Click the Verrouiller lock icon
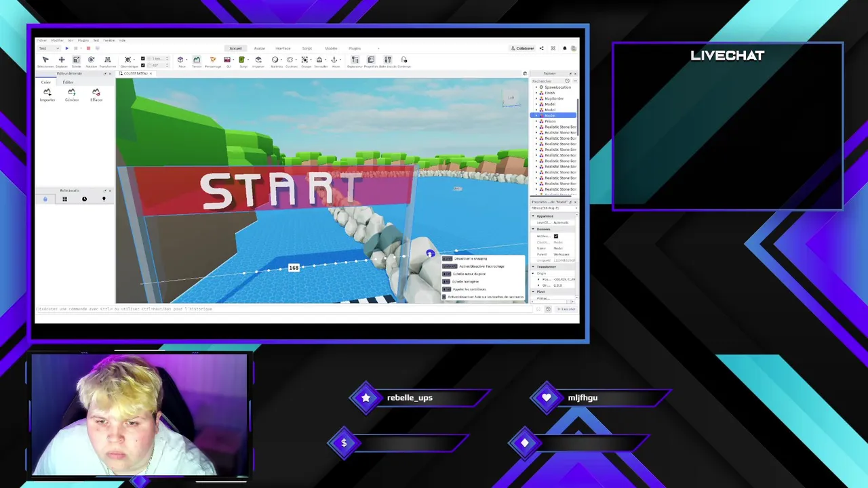The height and width of the screenshot is (488, 868). (x=319, y=60)
